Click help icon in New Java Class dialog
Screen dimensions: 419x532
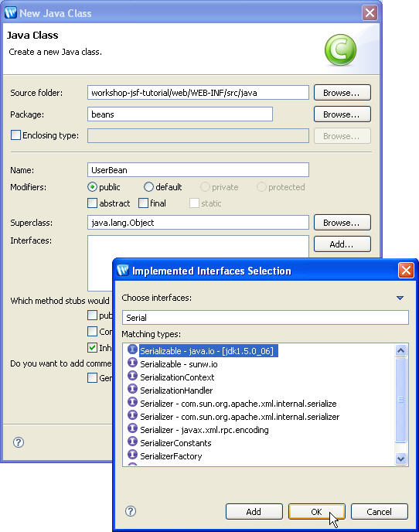click(19, 442)
